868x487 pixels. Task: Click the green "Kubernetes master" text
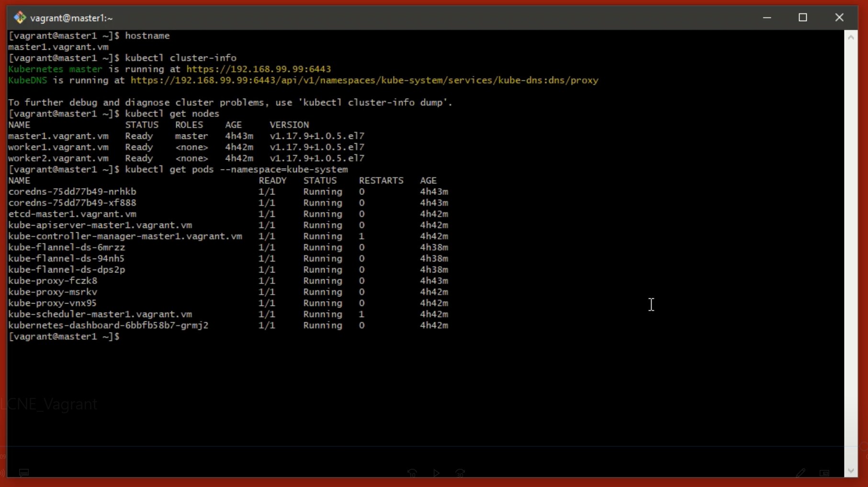point(55,69)
